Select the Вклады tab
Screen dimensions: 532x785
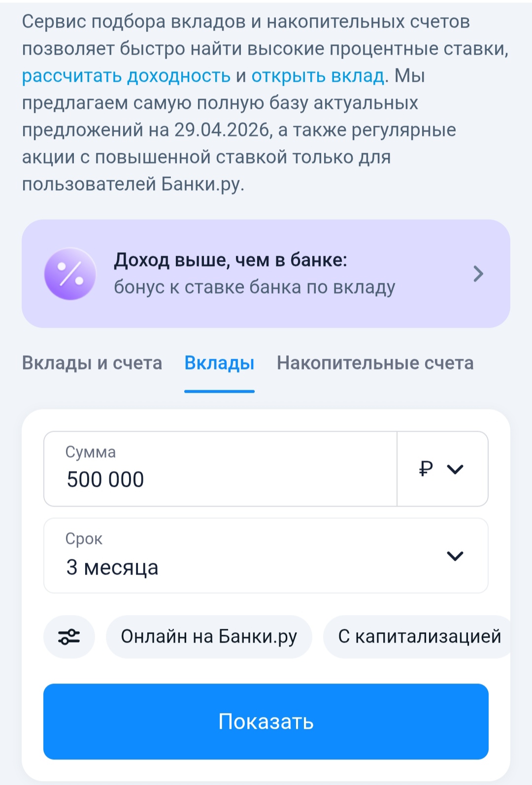[219, 363]
